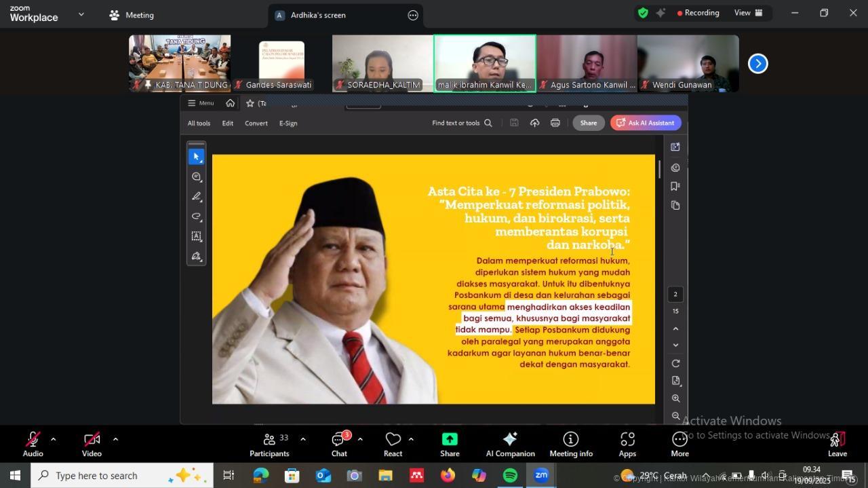The width and height of the screenshot is (868, 488).
Task: Open Zoom Workplace dropdown chevron
Action: pyautogui.click(x=81, y=14)
